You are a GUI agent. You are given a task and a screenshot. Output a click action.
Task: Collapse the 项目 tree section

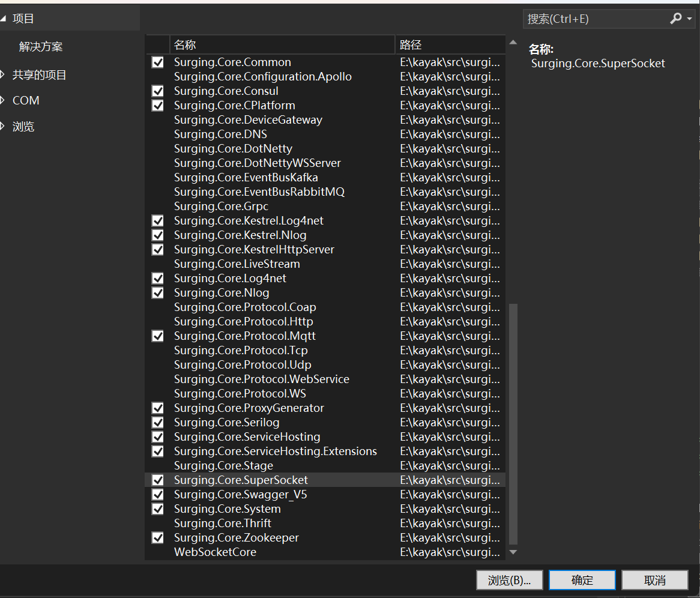pos(3,18)
